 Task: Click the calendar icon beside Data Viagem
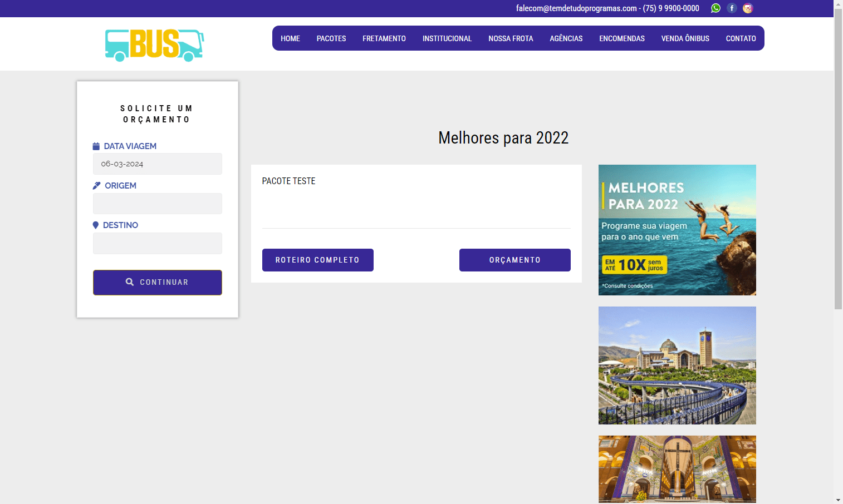pyautogui.click(x=96, y=146)
